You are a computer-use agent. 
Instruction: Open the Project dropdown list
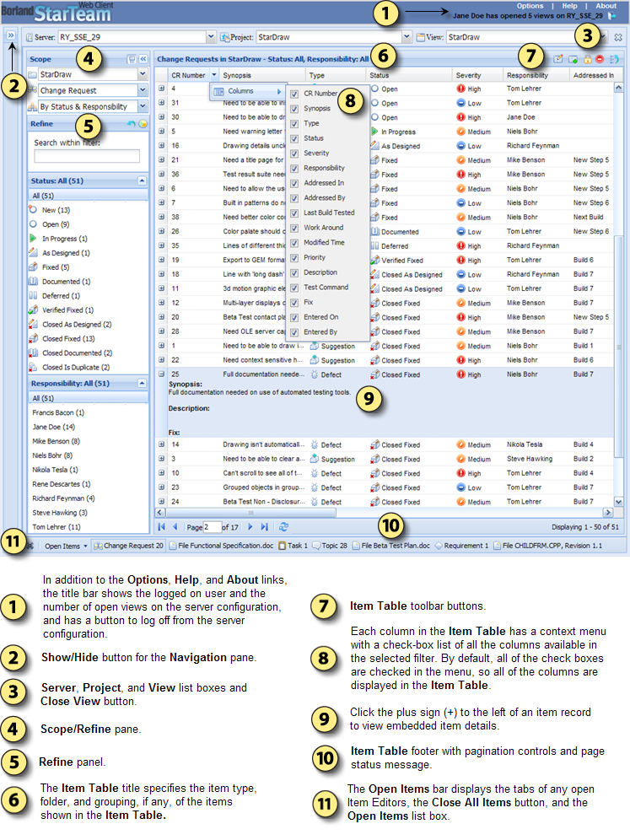click(407, 37)
